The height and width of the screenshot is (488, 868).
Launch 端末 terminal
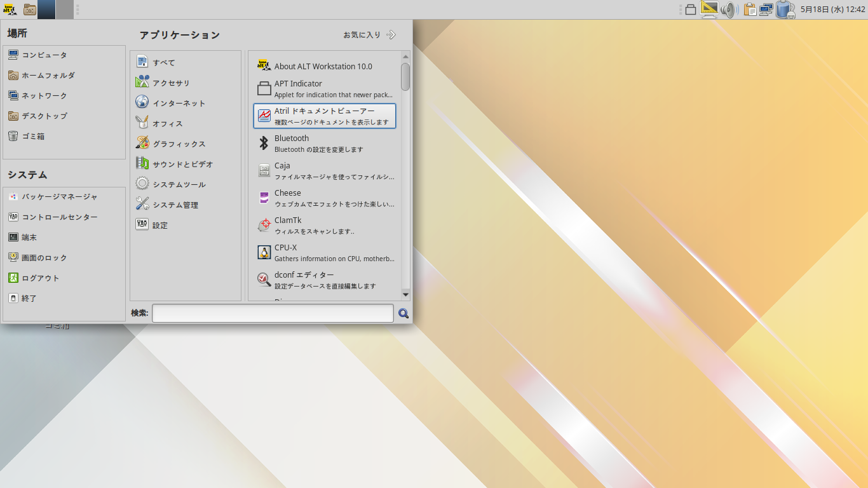[64, 238]
